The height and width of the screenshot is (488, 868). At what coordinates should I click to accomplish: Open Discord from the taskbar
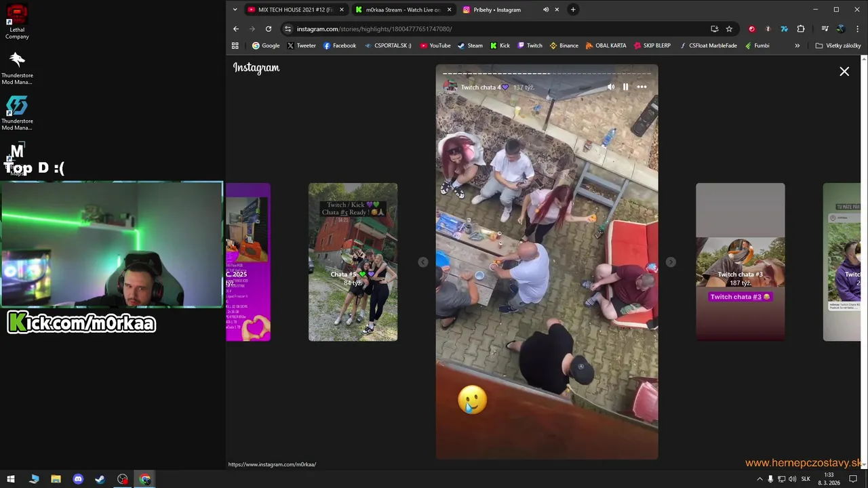coord(78,479)
